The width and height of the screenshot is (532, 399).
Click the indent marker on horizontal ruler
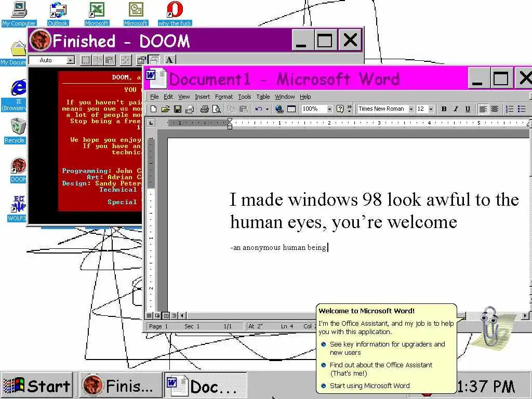230,124
